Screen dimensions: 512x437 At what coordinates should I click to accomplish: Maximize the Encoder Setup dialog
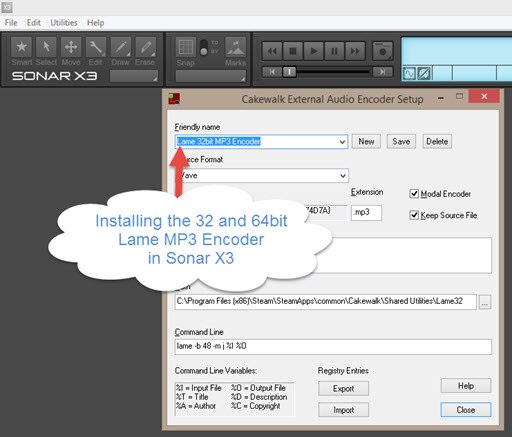tap(459, 96)
